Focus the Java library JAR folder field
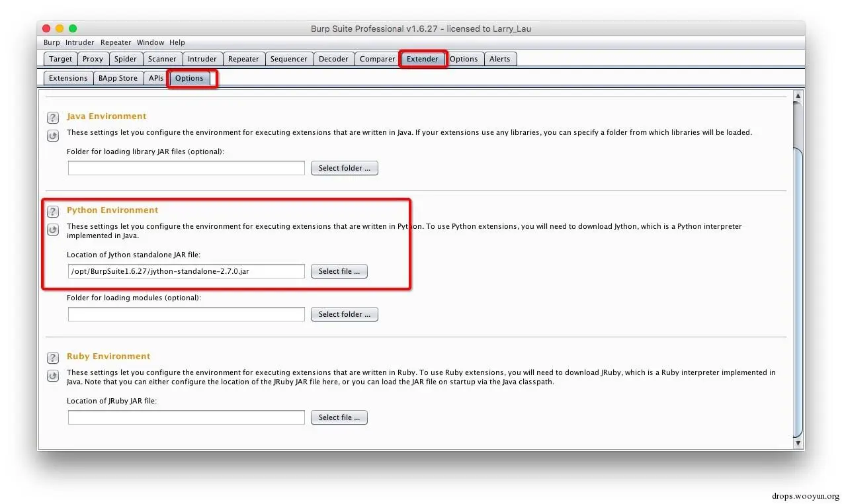This screenshot has width=842, height=504. (187, 168)
